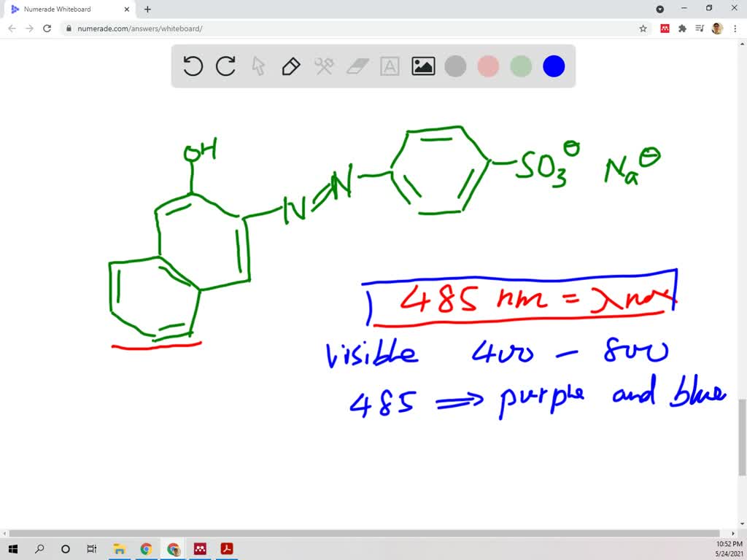Select the blue color swatch
The width and height of the screenshot is (747, 560).
click(554, 66)
